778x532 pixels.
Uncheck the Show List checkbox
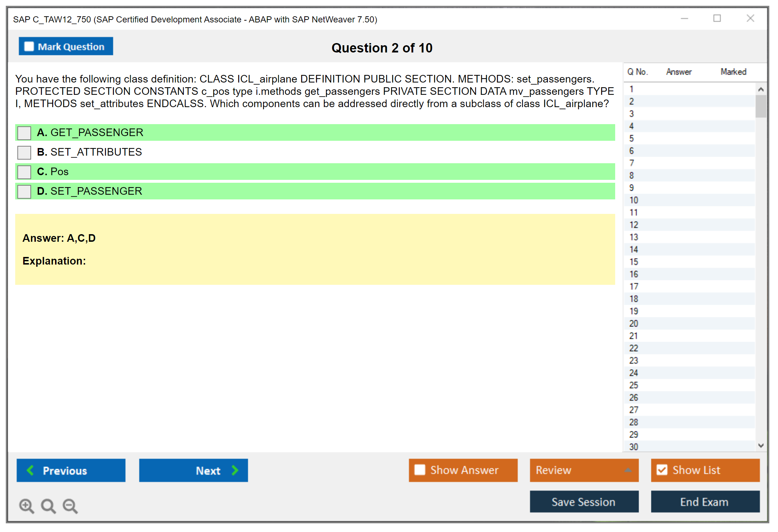tap(662, 470)
